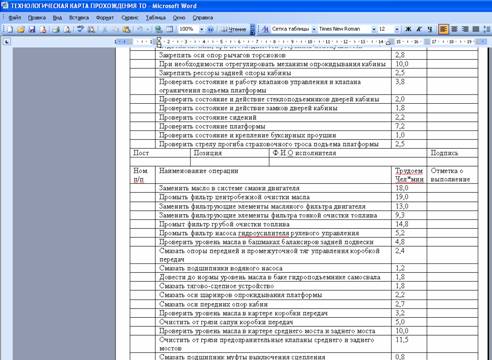The height and width of the screenshot is (360, 492).
Task: Toggle Italic (К) formatting
Action: (419, 29)
